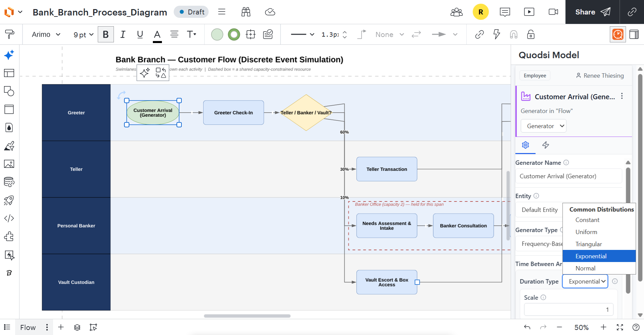Open the None line start dropdown
644x335 pixels.
point(390,34)
